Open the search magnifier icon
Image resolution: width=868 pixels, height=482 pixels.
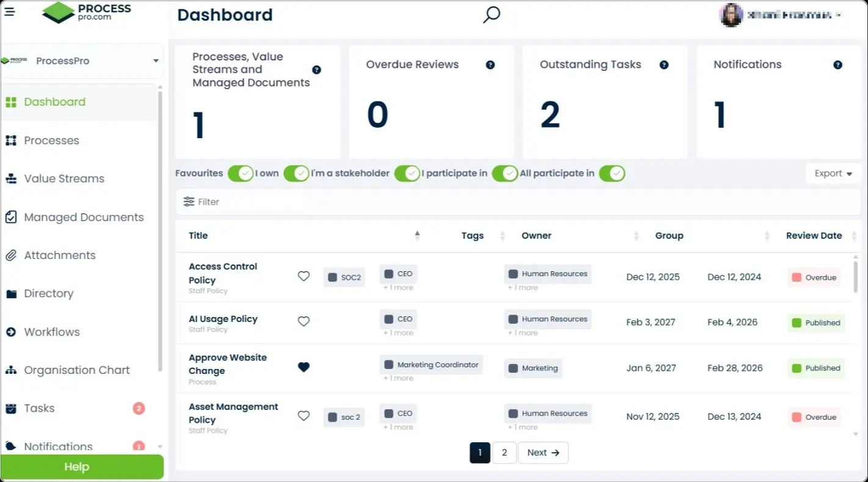pos(491,15)
